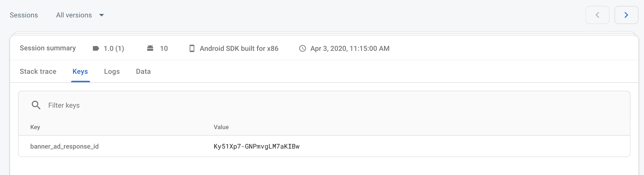The width and height of the screenshot is (644, 175).
Task: Click the Key column header
Action: [35, 127]
